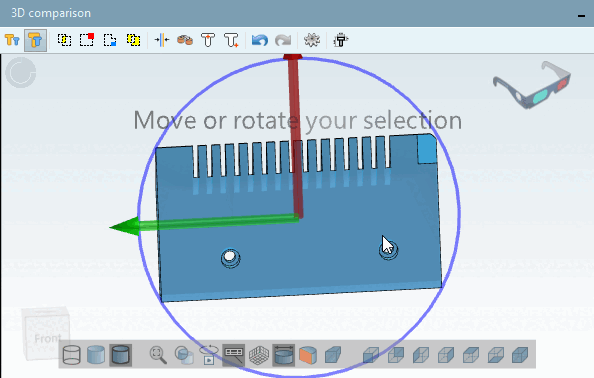Minimize the 3D comparison panel
594x378 pixels.
pyautogui.click(x=581, y=15)
